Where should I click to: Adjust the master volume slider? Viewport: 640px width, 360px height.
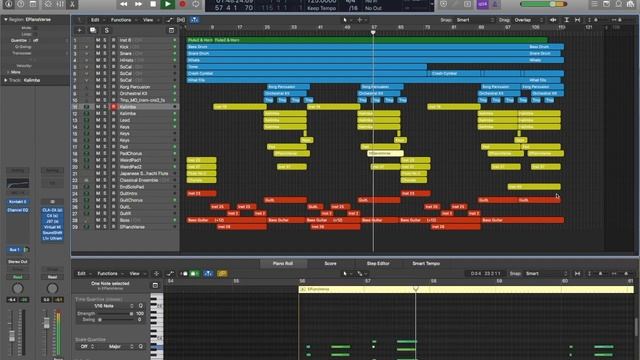click(544, 4)
